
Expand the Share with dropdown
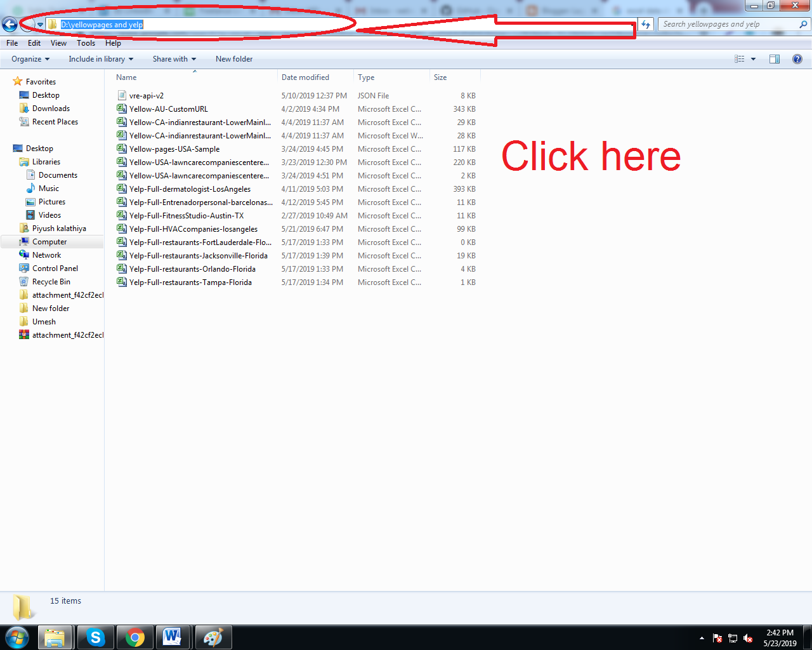(174, 58)
